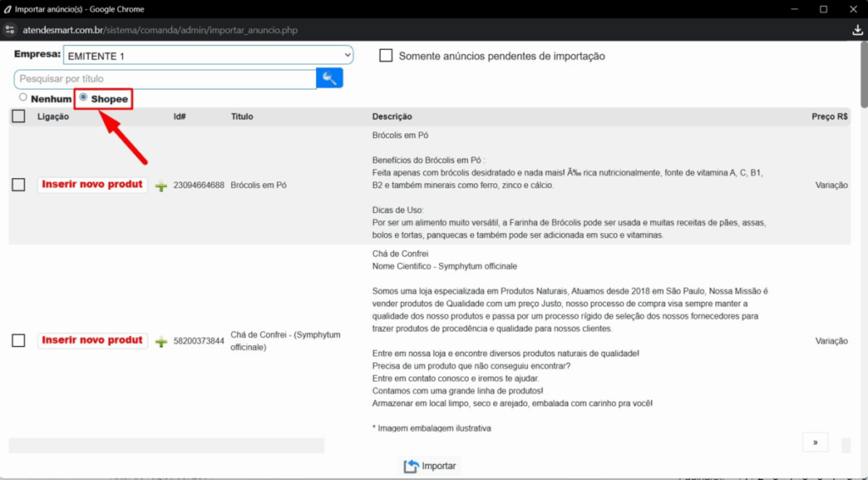Check the Brócolis em Pó row checkbox

pyautogui.click(x=19, y=185)
